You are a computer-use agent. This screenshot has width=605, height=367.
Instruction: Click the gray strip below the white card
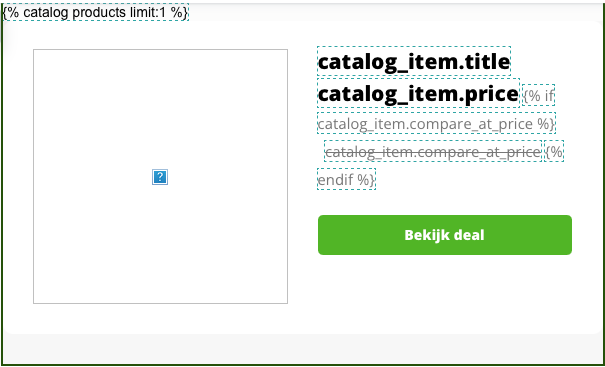pyautogui.click(x=302, y=348)
